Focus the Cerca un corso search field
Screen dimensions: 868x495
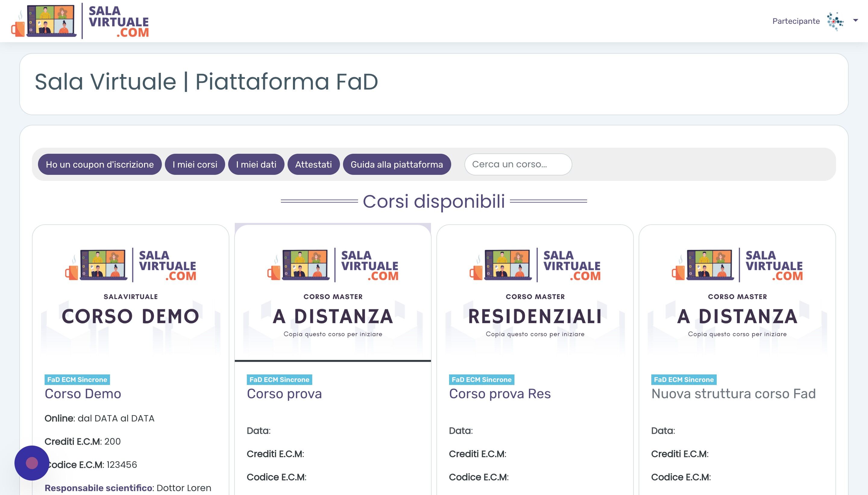pos(518,165)
